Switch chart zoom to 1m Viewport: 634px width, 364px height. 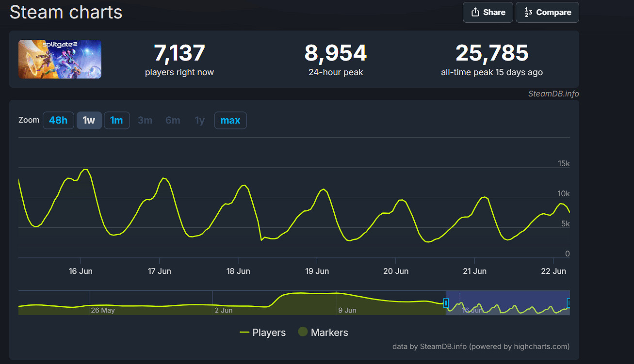pyautogui.click(x=116, y=120)
